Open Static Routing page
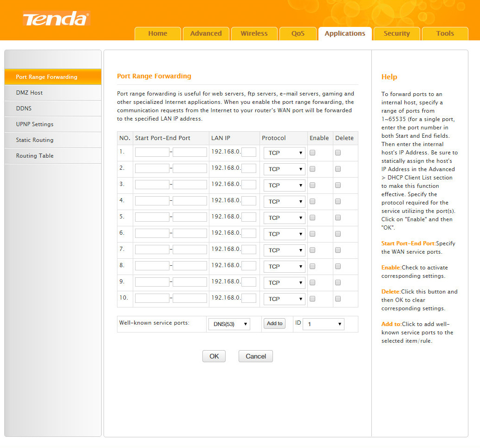Screen dimensions: 480x448 point(52,140)
